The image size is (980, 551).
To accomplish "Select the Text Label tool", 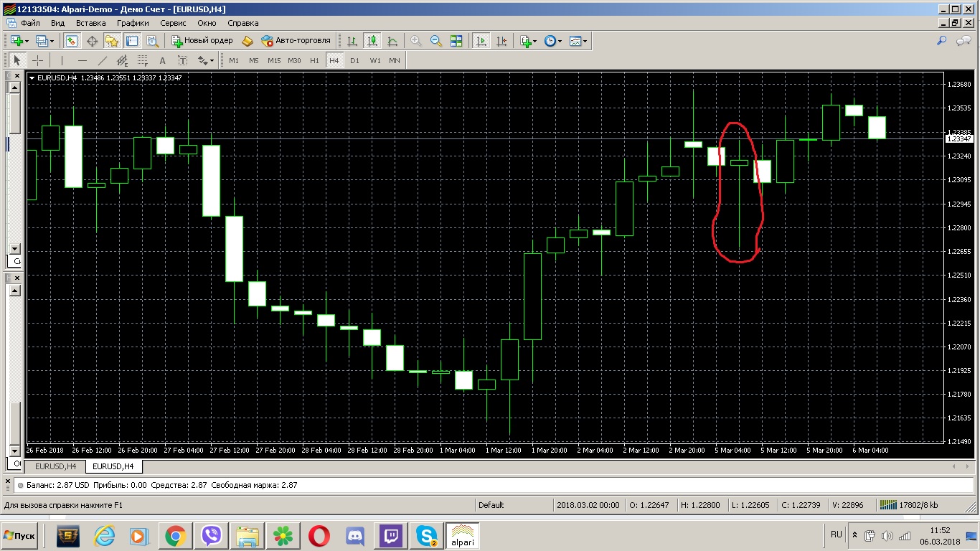I will pos(182,60).
